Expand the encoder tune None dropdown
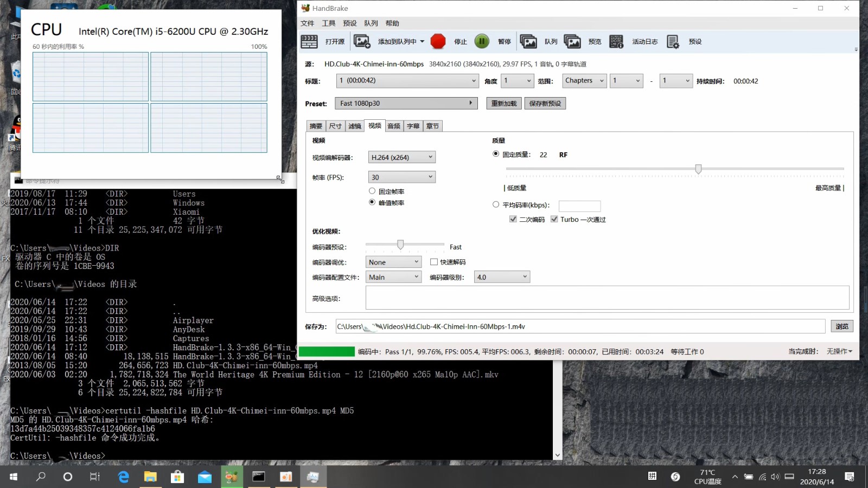Image resolution: width=868 pixels, height=488 pixels. 393,262
